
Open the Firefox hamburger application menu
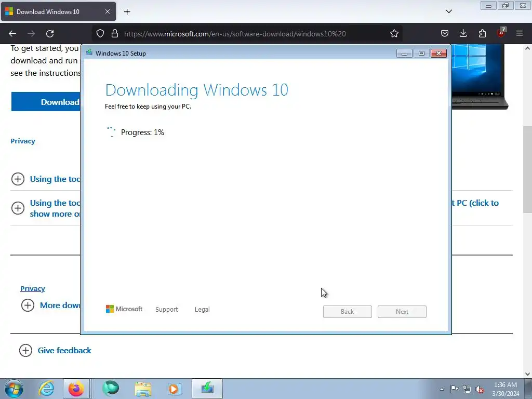(x=520, y=33)
